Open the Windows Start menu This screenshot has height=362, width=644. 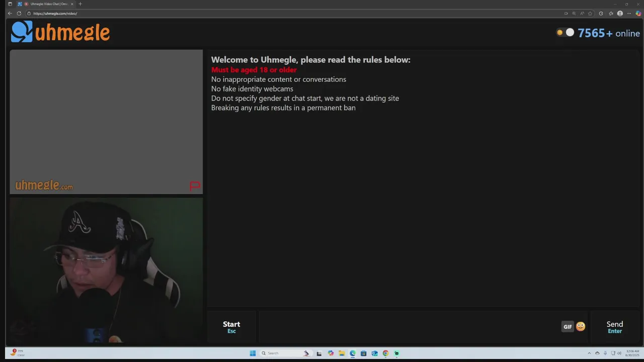(x=253, y=353)
